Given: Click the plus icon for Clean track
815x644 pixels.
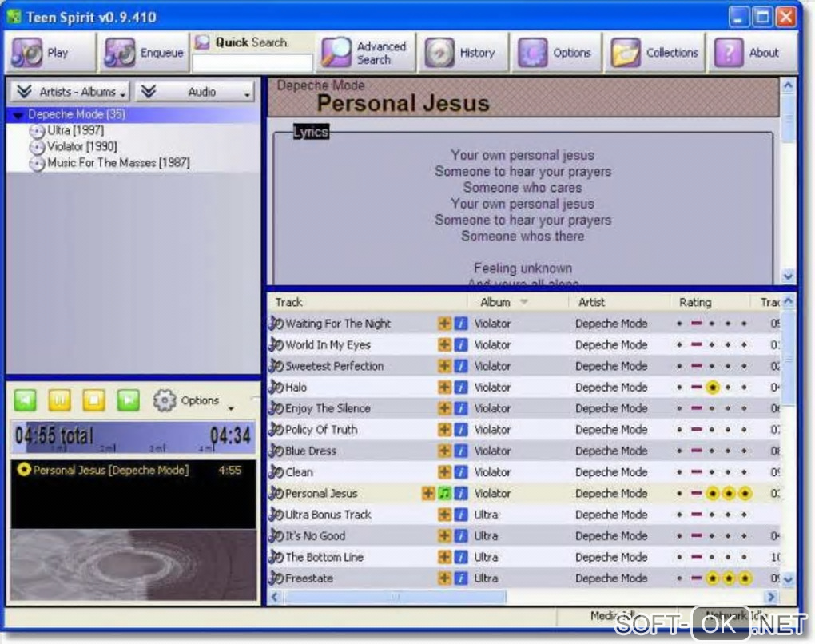Looking at the screenshot, I should click(x=444, y=472).
